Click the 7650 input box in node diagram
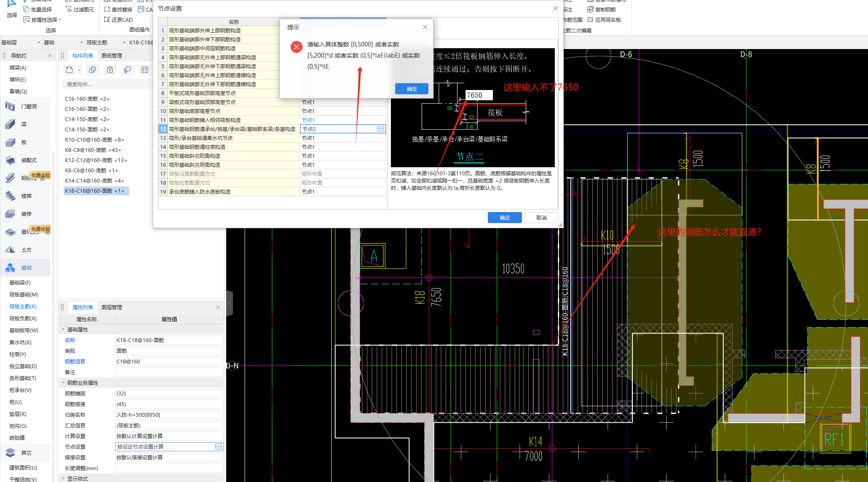Image resolution: width=868 pixels, height=482 pixels. (x=479, y=95)
